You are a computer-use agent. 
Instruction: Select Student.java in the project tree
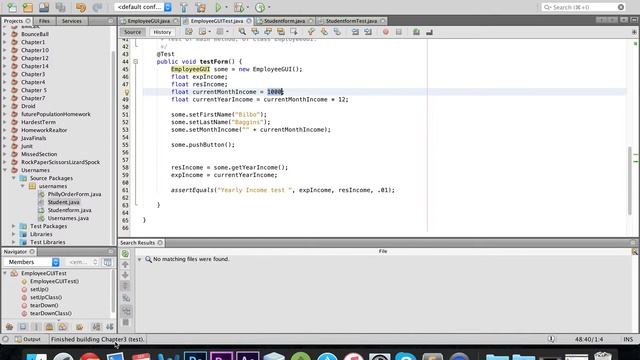(63, 202)
